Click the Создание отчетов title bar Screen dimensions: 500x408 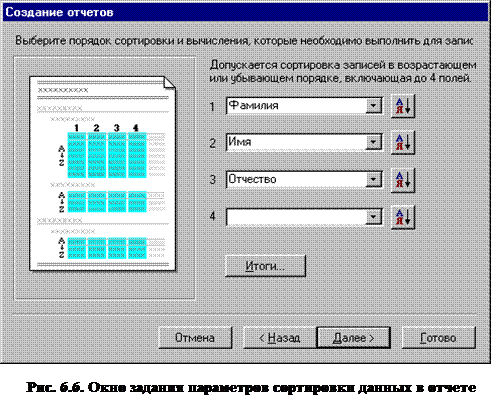pos(245,12)
